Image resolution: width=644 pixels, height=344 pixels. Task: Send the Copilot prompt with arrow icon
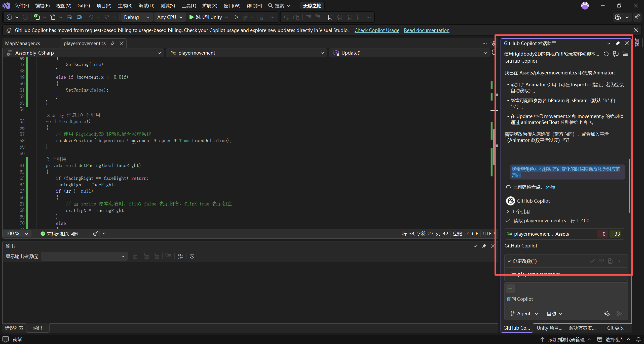[x=620, y=314]
